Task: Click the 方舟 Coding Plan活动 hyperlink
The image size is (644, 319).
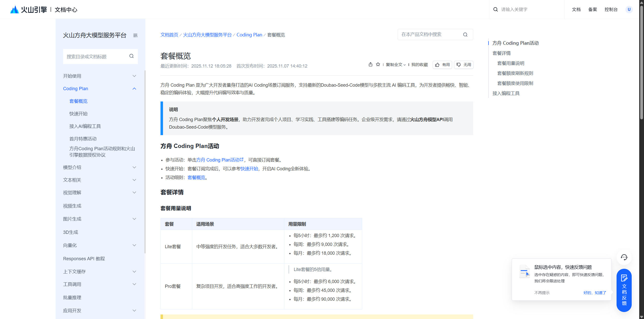Action: [x=219, y=160]
